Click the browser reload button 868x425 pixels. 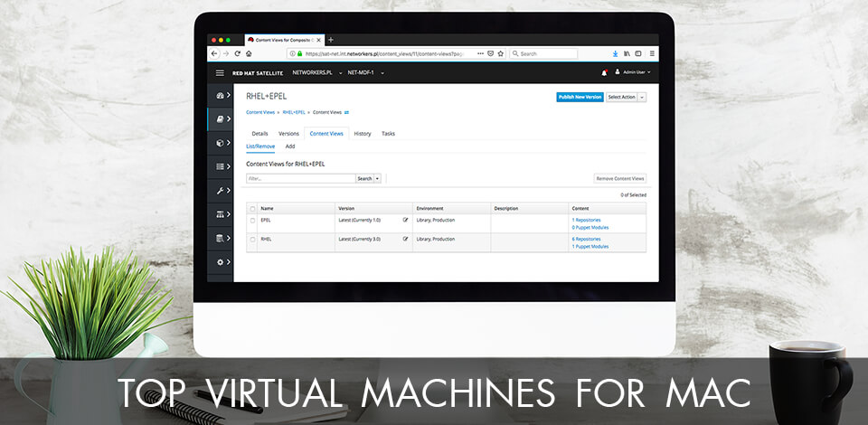pyautogui.click(x=237, y=53)
